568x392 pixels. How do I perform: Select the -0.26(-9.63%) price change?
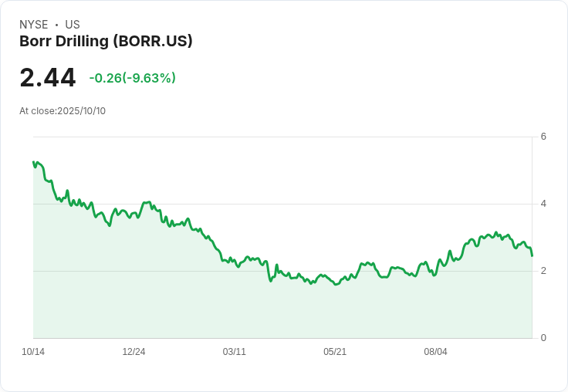132,78
